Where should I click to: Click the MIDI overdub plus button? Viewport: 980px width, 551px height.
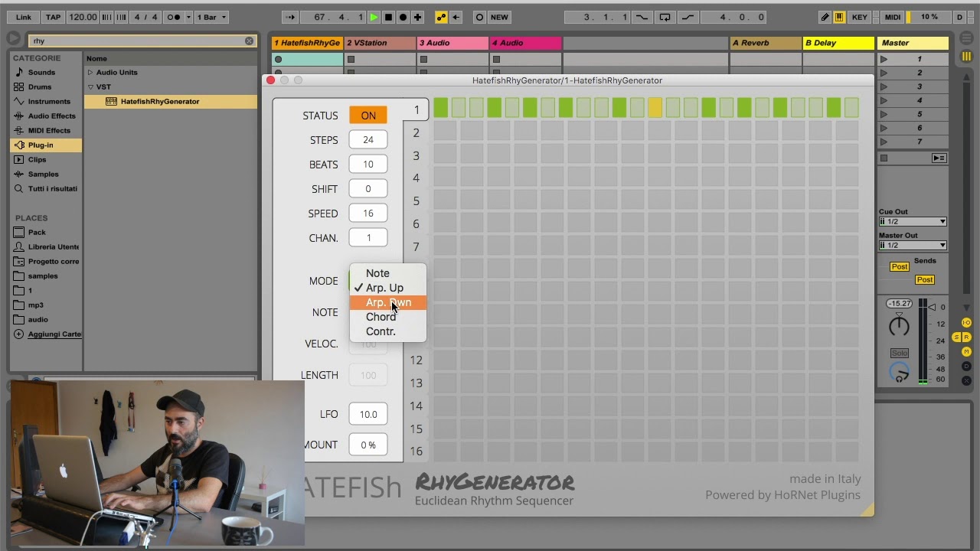(417, 17)
